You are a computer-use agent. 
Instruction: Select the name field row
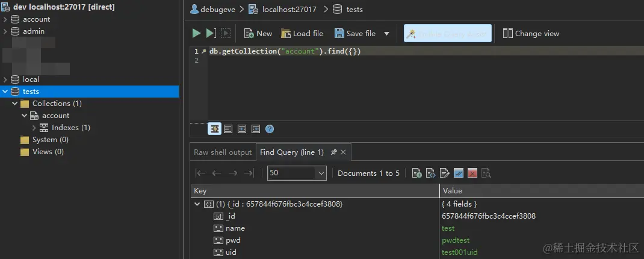tap(417, 228)
